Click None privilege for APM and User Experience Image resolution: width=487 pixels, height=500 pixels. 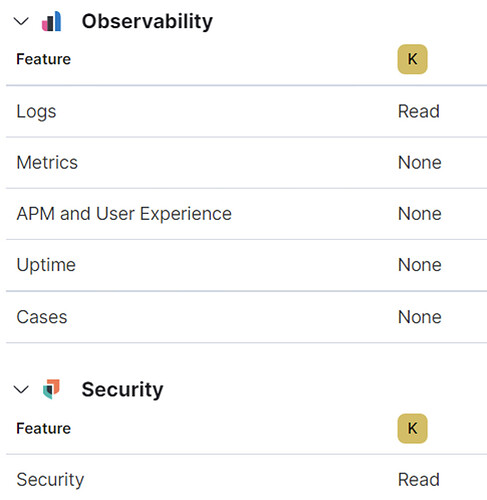coord(420,214)
